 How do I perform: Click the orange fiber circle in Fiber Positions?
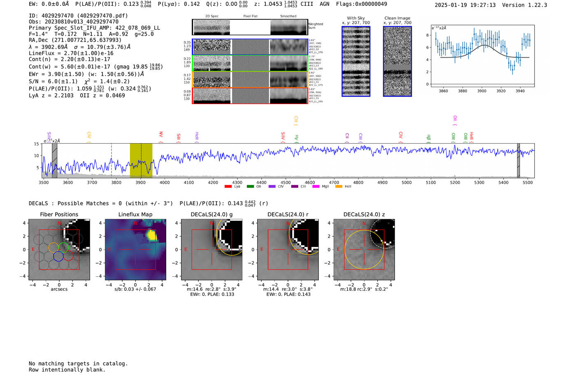pyautogui.click(x=53, y=248)
